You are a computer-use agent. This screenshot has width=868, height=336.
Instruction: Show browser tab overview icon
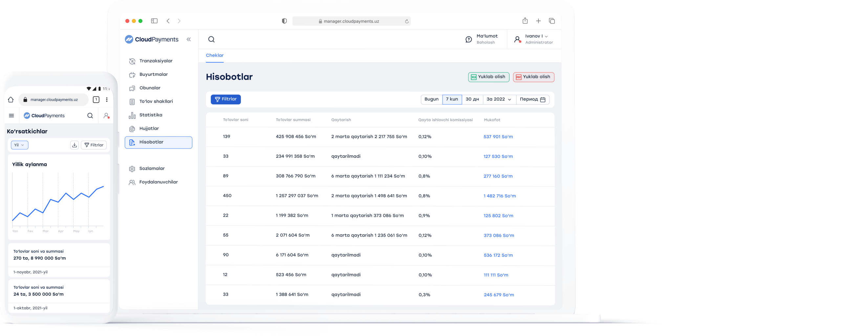(x=552, y=21)
